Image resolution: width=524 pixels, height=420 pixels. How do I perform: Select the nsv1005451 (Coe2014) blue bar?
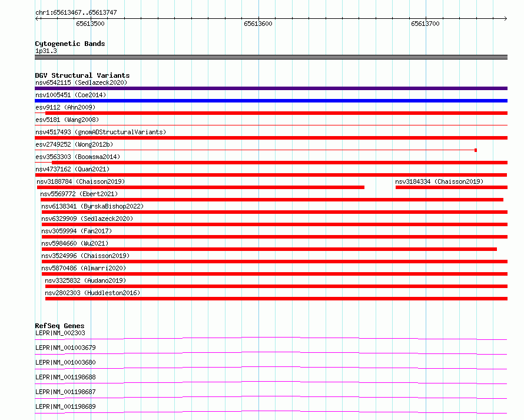271,101
